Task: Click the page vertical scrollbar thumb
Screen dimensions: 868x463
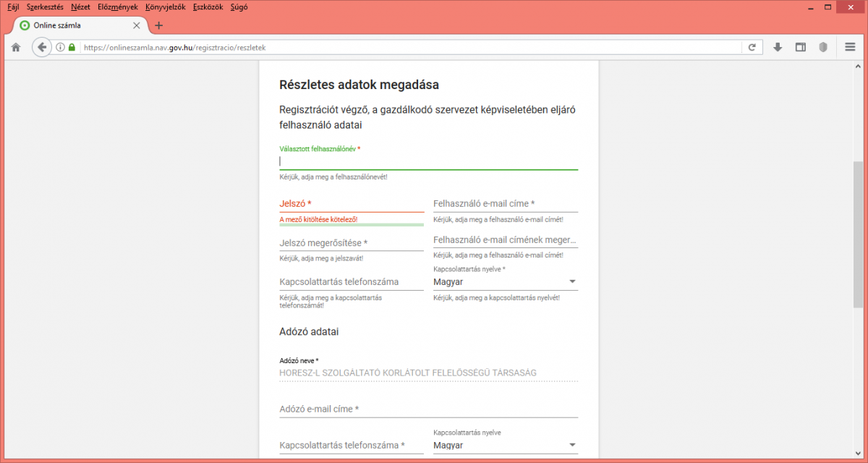Action: 858,235
